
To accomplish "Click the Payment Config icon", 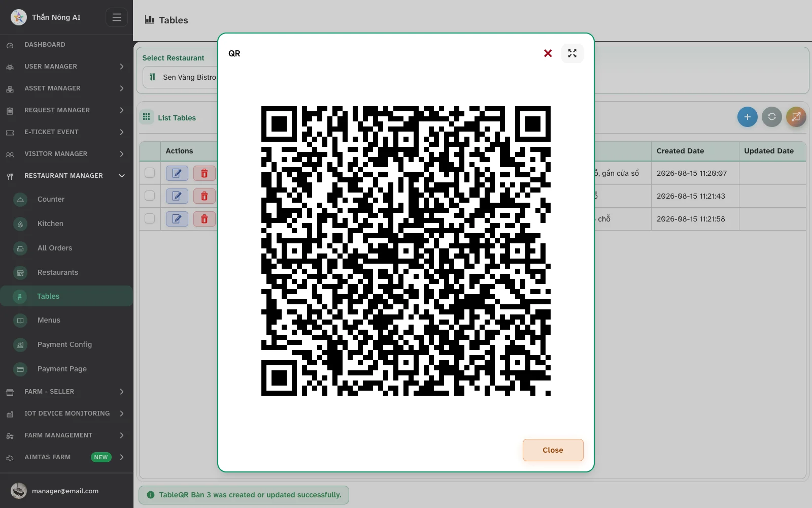I will (20, 345).
